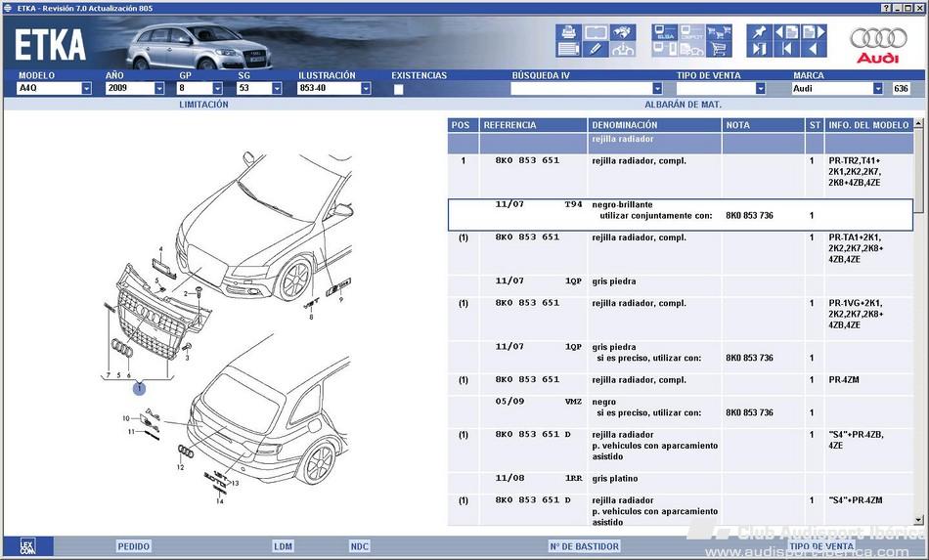Select the '1RR gris platino' row
This screenshot has width=929, height=560.
click(681, 483)
